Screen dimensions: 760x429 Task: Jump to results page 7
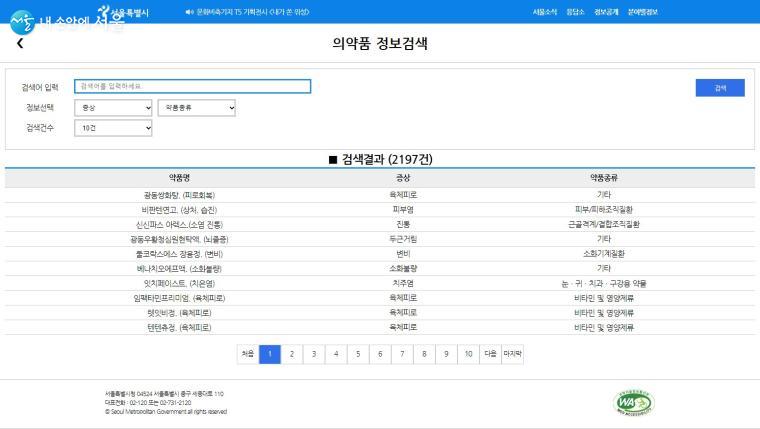point(402,354)
